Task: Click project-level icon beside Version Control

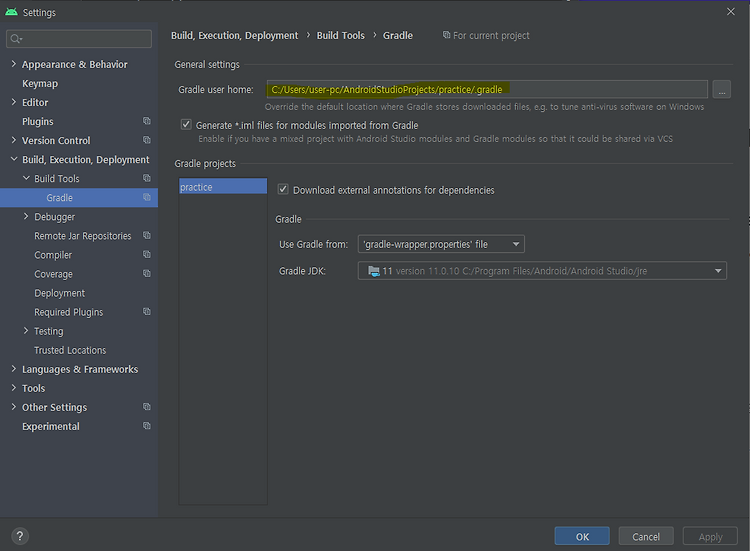Action: (x=147, y=140)
